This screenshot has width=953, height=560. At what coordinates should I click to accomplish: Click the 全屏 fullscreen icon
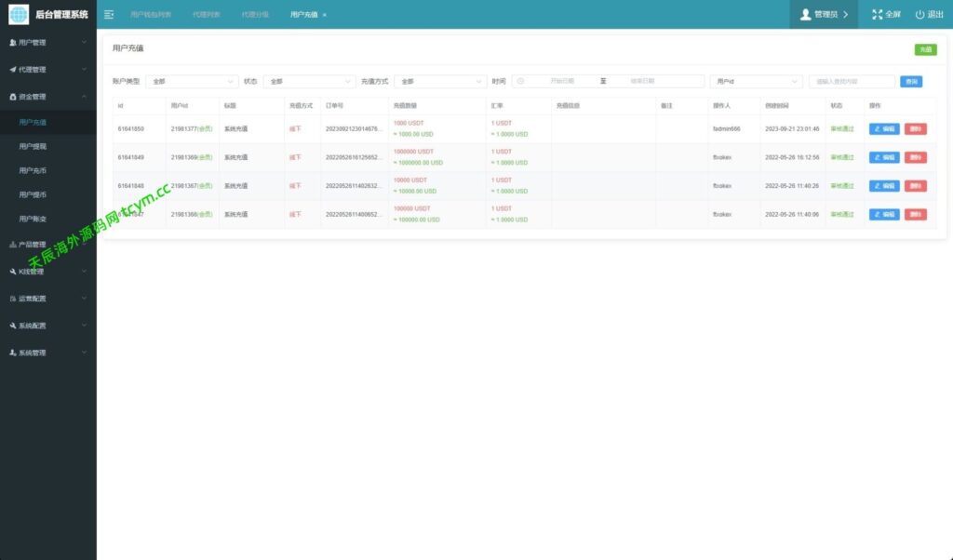[877, 15]
